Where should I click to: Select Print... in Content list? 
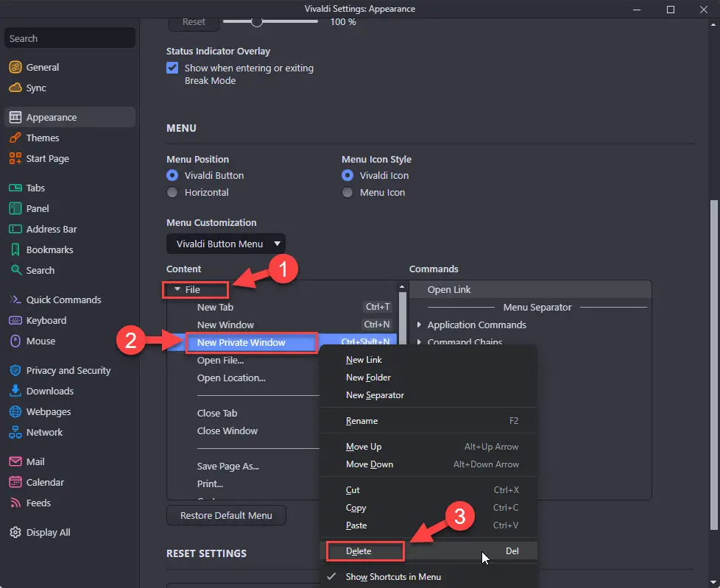(x=244, y=483)
